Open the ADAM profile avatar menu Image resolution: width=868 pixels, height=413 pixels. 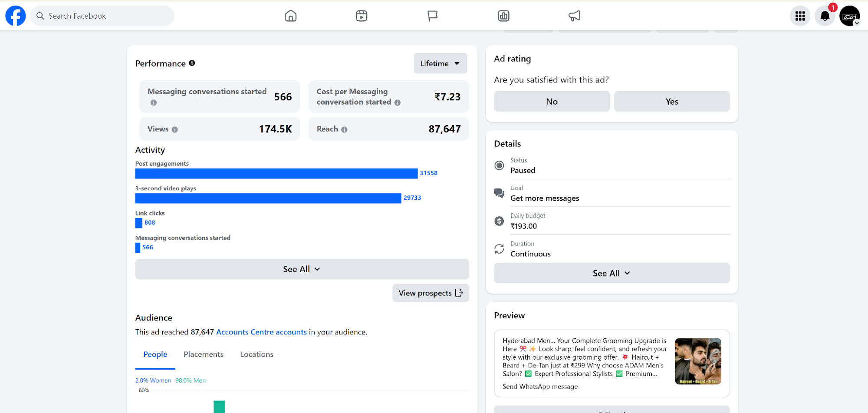(850, 16)
